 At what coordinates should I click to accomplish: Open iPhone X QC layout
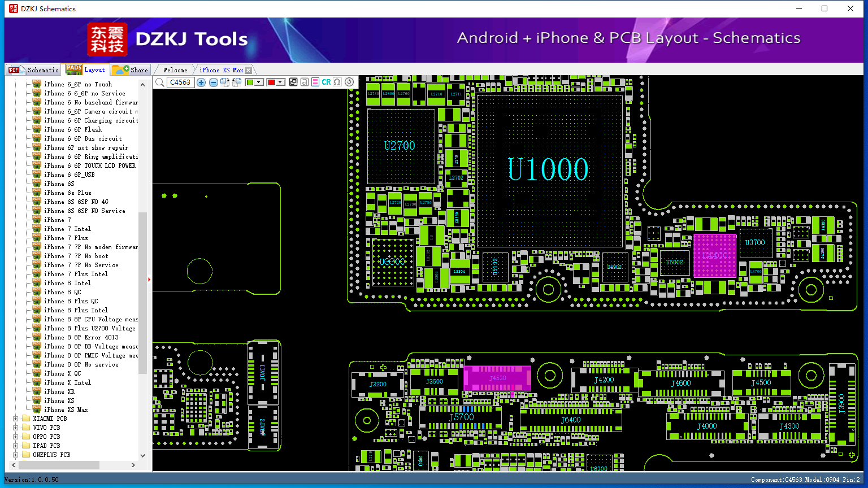coord(63,374)
